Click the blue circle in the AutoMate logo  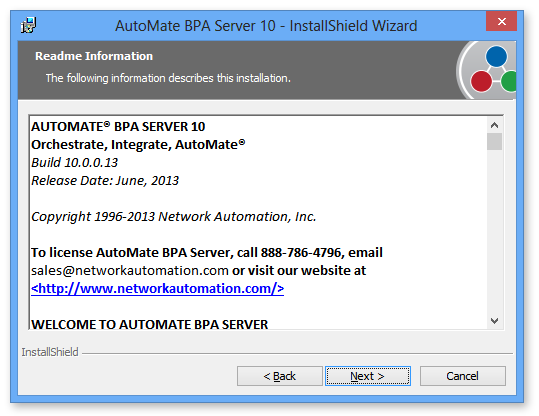tap(496, 57)
